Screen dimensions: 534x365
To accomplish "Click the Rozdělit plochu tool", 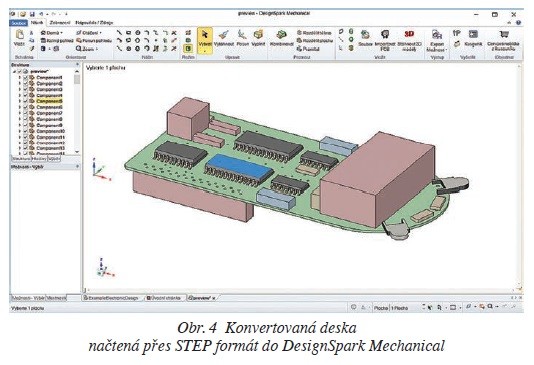I will 315,41.
